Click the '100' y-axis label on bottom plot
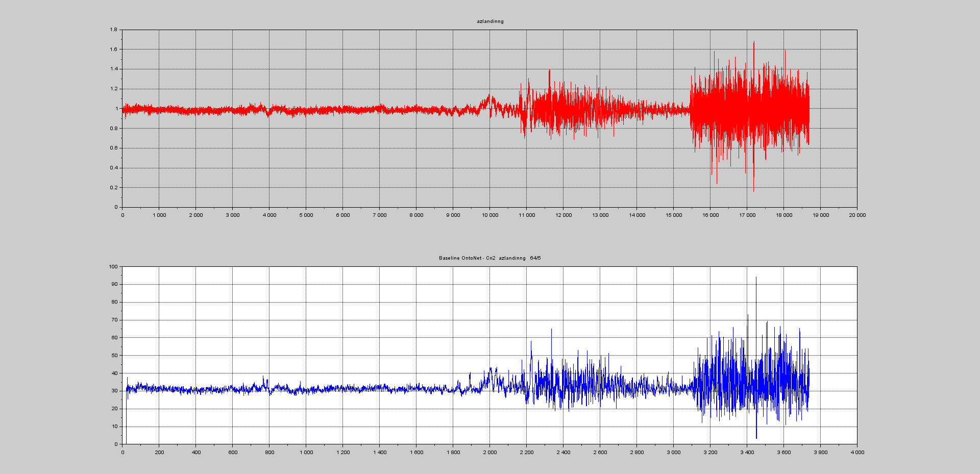Viewport: 980px width, 474px height. (113, 266)
